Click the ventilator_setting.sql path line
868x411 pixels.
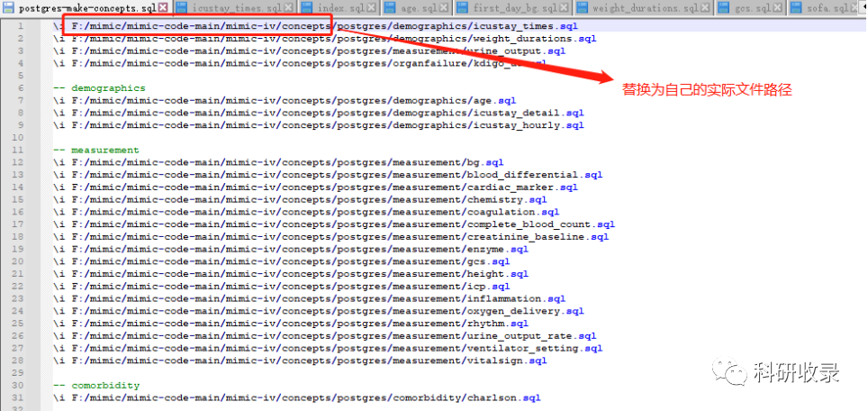(x=328, y=349)
